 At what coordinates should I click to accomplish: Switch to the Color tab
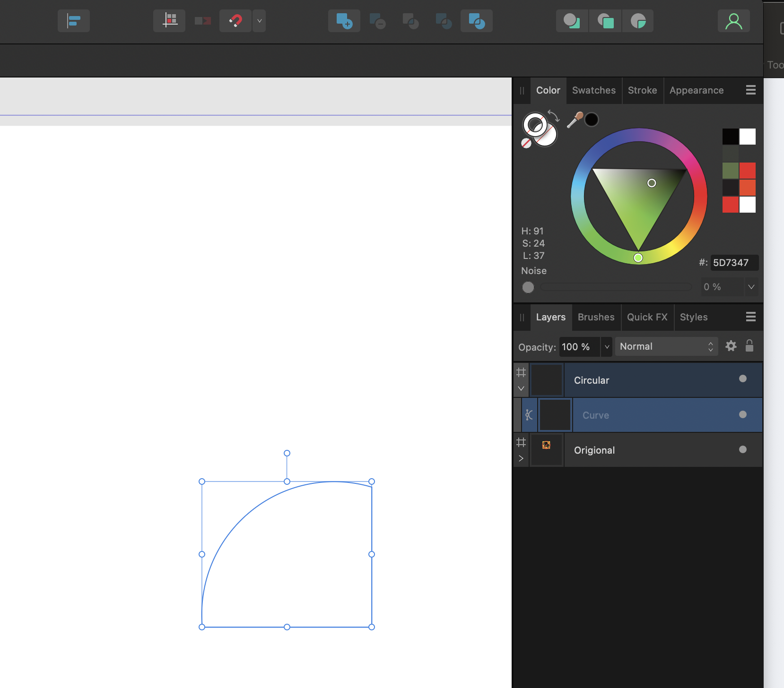click(x=548, y=90)
